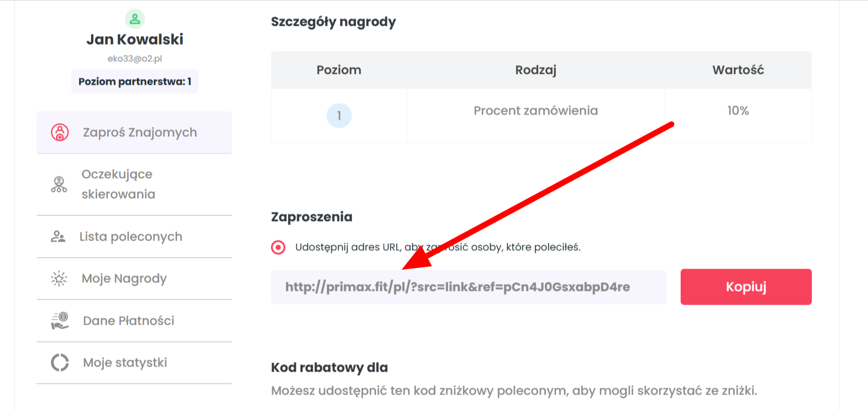Viewport: 868px width, 410px height.
Task: Click the Dane Płatności money hand icon
Action: 60,321
